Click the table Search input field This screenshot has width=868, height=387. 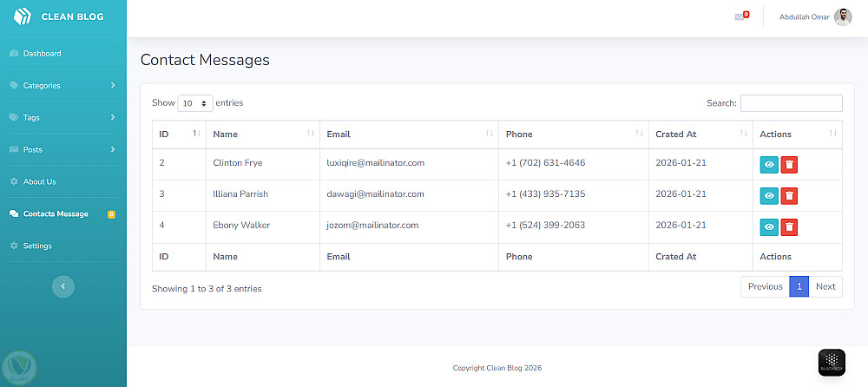(791, 103)
